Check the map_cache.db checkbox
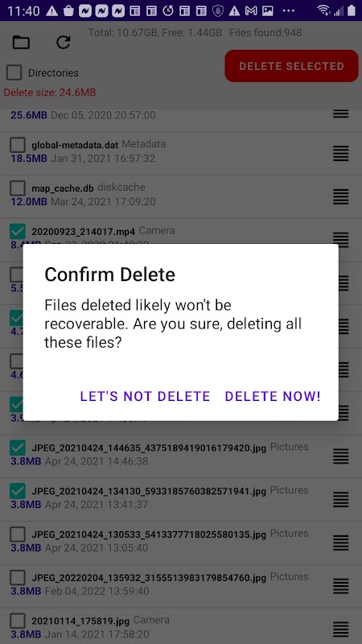362x644 pixels. tap(18, 188)
